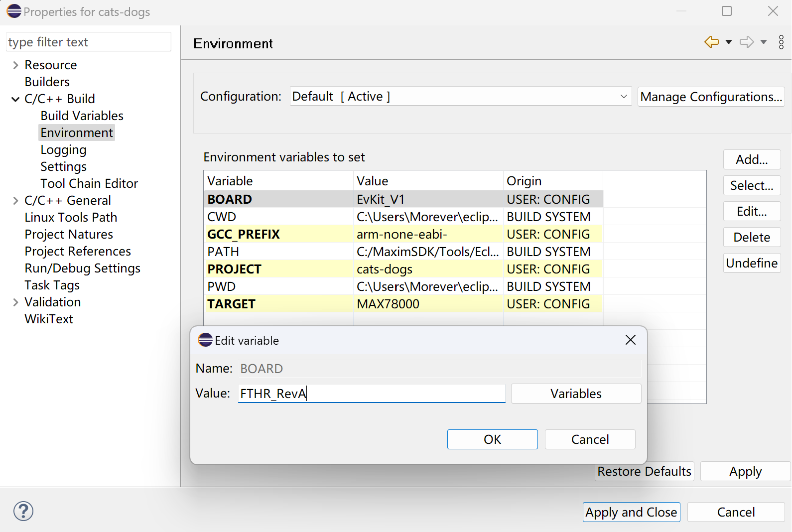Open the three-dot view menu icon

781,42
